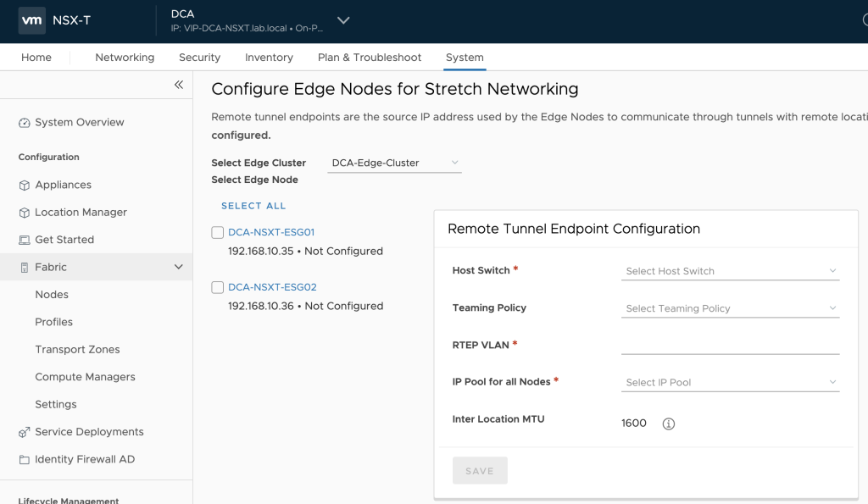Open Settings under Fabric
Image resolution: width=868 pixels, height=504 pixels.
[56, 404]
